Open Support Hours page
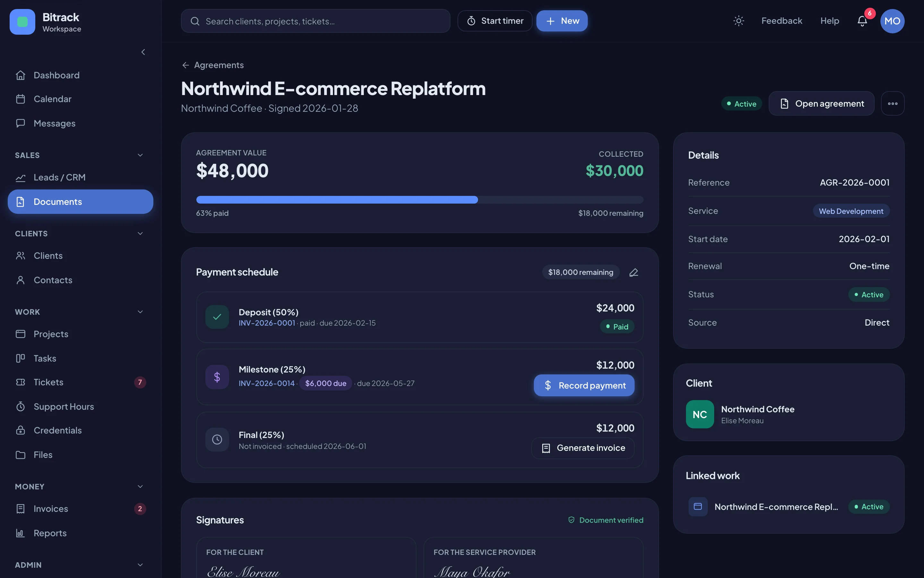 (x=80, y=407)
